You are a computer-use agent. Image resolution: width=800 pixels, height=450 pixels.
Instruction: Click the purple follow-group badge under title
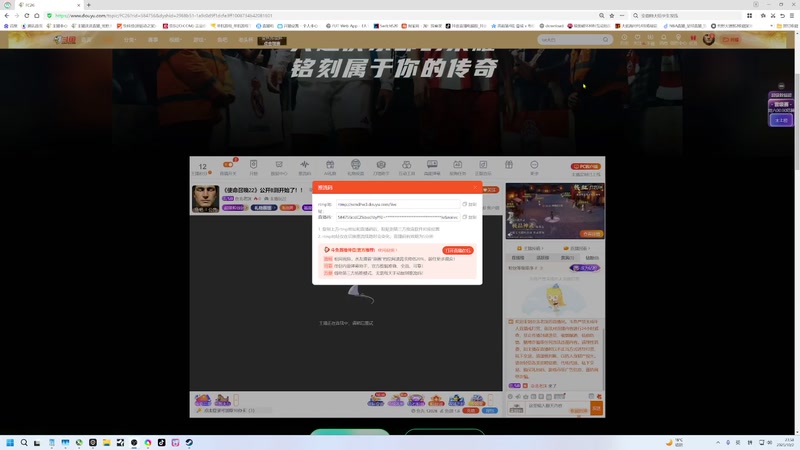(234, 208)
